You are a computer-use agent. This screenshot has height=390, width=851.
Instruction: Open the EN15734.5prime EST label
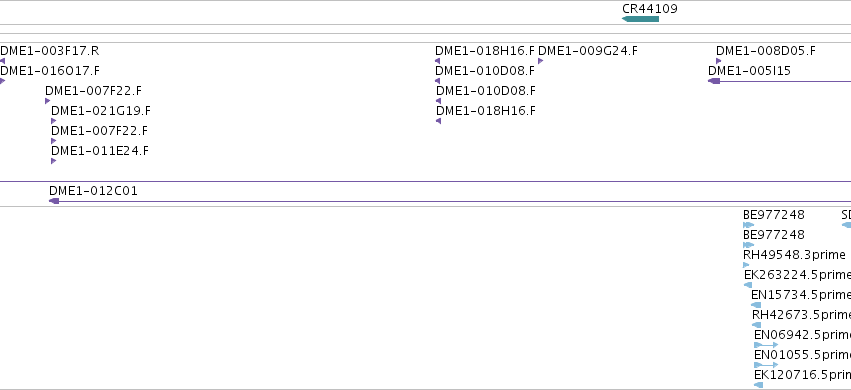click(801, 295)
